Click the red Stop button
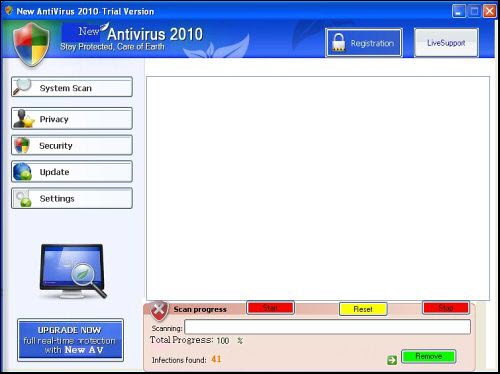 tap(446, 307)
